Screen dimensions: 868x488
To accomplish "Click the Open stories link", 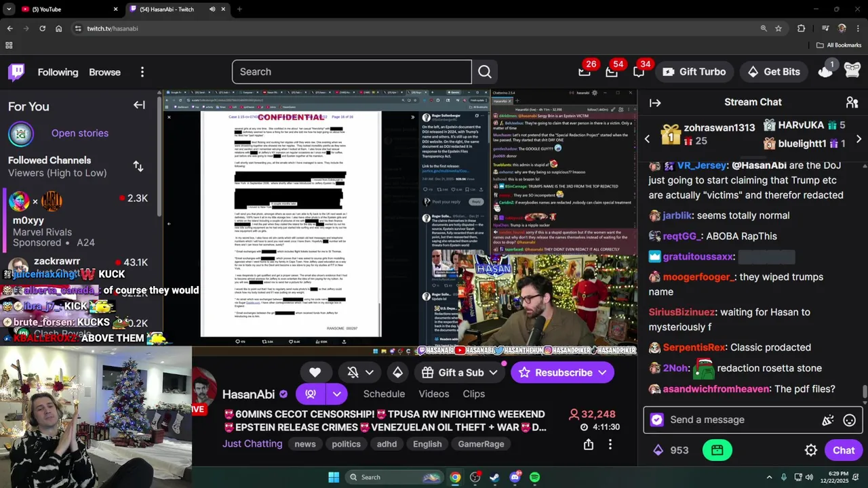I will point(79,133).
